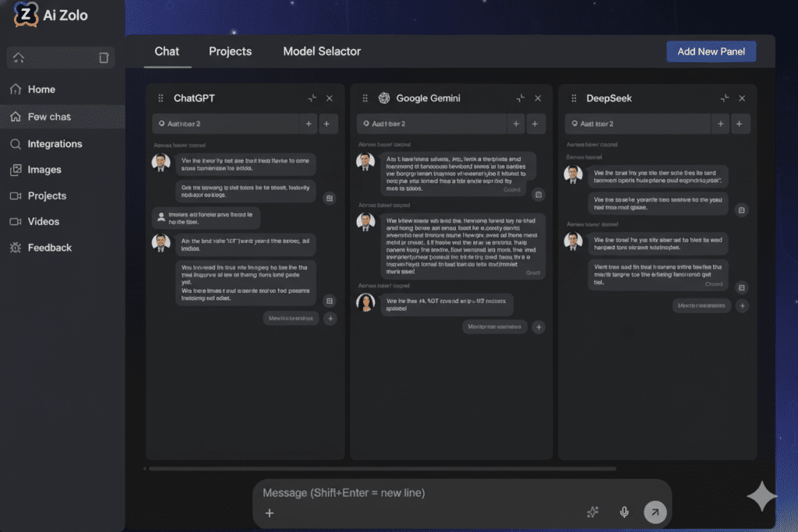
Task: Open the Model Selactor tab
Action: 322,51
